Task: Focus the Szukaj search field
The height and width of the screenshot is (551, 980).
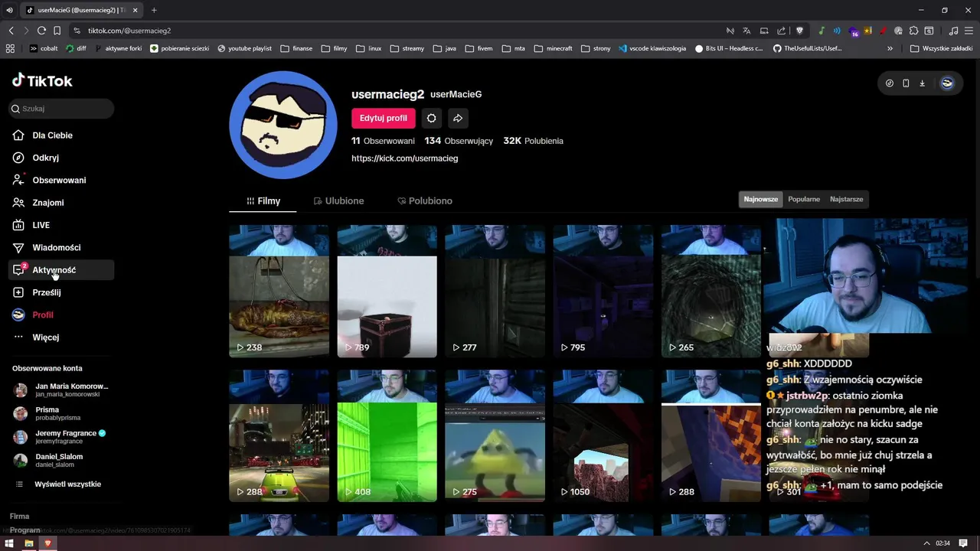Action: coord(61,109)
